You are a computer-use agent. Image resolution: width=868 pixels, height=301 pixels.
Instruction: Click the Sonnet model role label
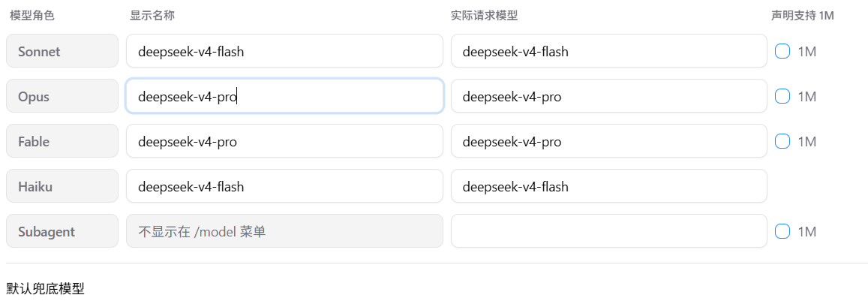[62, 51]
